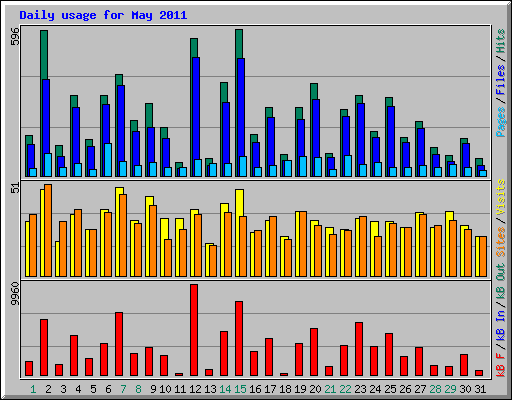Select day 16 label on the x-axis

coord(255,389)
